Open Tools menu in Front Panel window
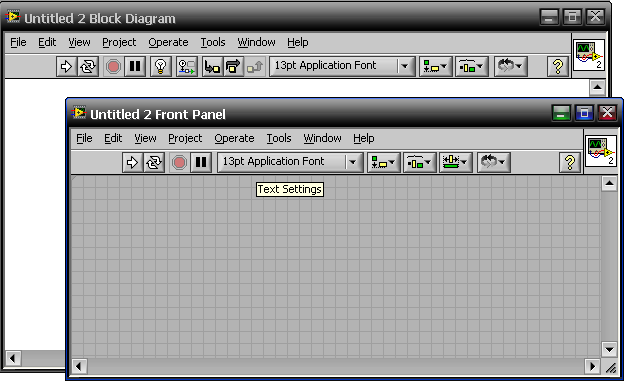This screenshot has height=381, width=626. (x=279, y=138)
